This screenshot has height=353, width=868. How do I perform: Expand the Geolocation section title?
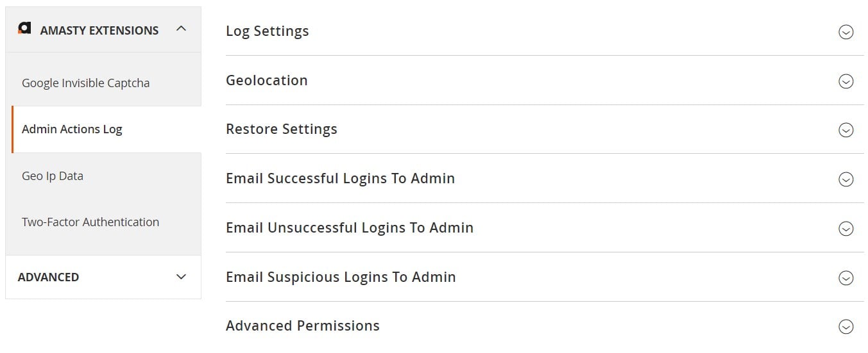pyautogui.click(x=267, y=81)
